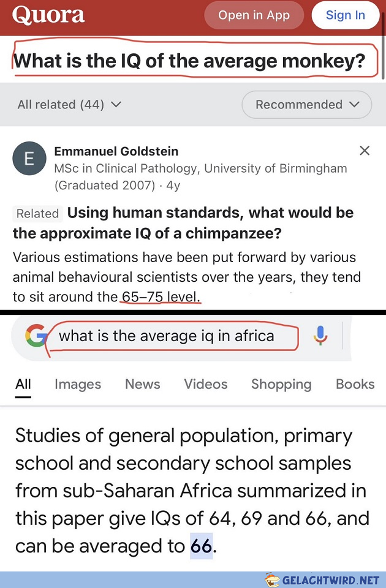Click the Quora logo
The image size is (386, 588).
click(x=48, y=15)
